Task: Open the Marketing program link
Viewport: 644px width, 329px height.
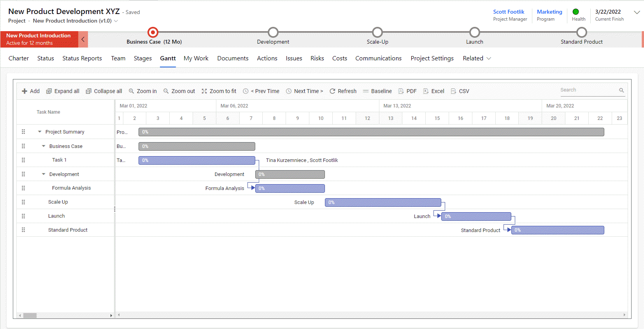Action: point(549,12)
